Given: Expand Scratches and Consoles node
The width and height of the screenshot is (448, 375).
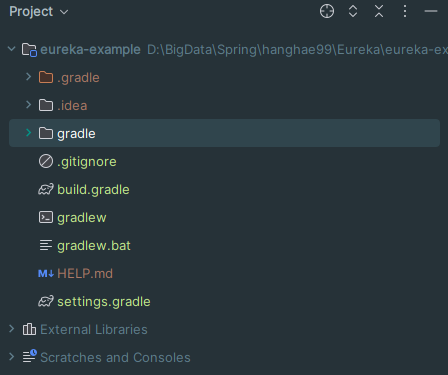Looking at the screenshot, I should click(12, 357).
